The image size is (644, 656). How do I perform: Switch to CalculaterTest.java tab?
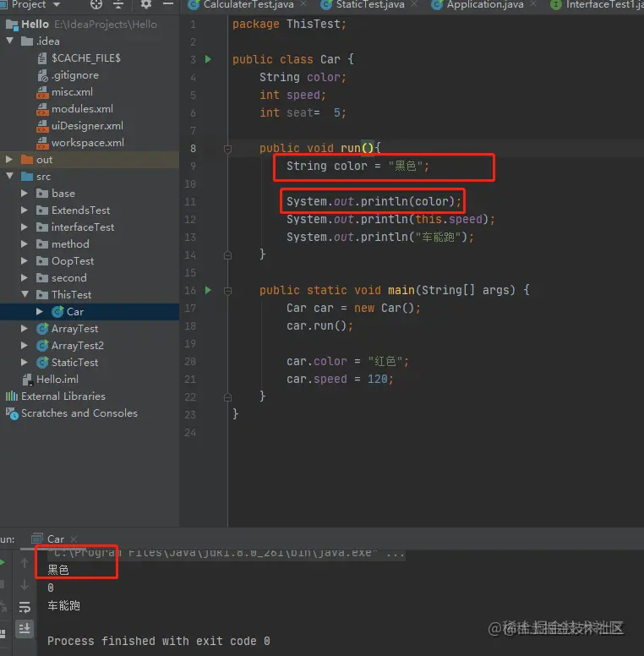pyautogui.click(x=248, y=4)
